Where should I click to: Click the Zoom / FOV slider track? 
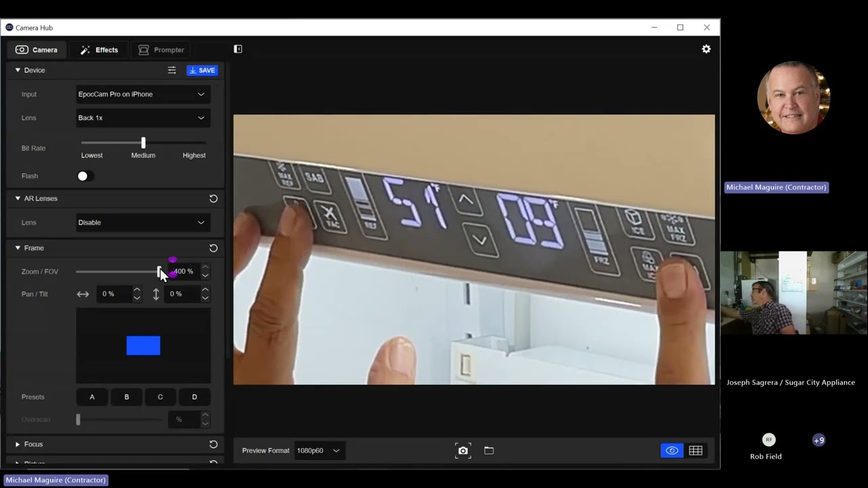tap(119, 272)
